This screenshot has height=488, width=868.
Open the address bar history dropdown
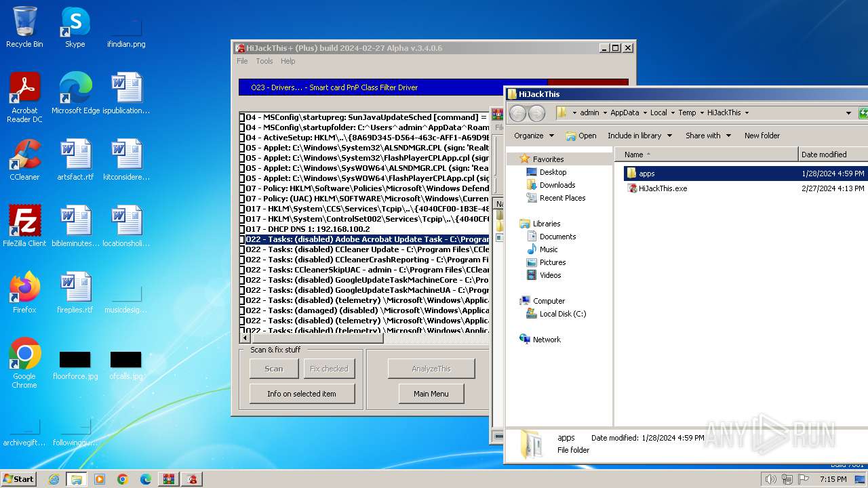point(848,113)
